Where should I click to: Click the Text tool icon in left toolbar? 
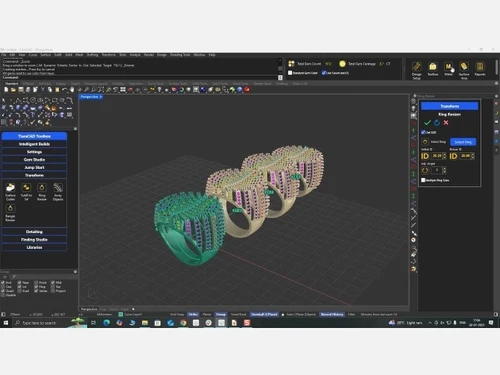click(x=33, y=115)
